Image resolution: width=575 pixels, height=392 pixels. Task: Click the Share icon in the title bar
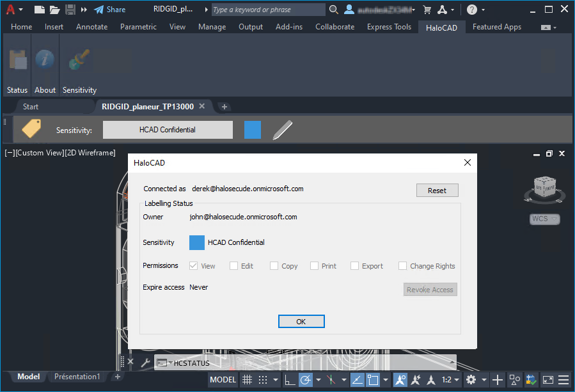tap(100, 9)
